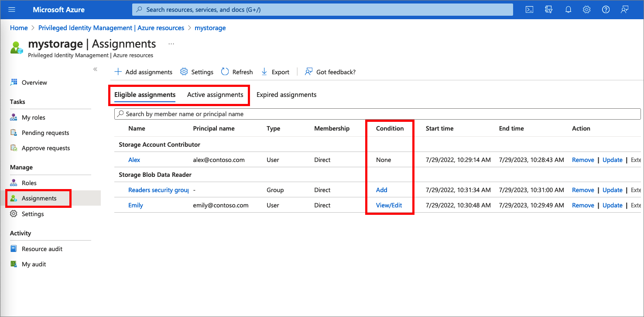
Task: Click Add condition for Readers security group
Action: tap(381, 190)
